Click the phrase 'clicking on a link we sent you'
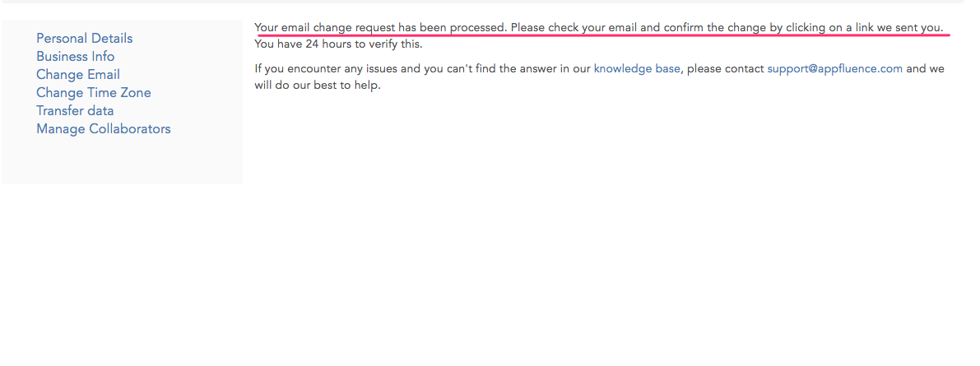 (x=864, y=27)
